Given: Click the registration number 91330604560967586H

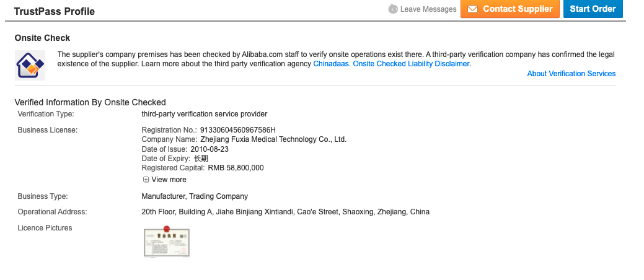Looking at the screenshot, I should click(x=237, y=130).
